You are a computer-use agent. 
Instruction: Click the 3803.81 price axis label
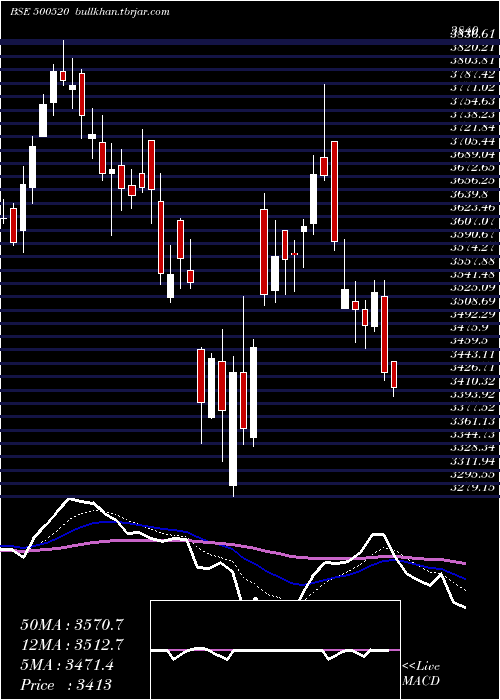click(x=472, y=60)
